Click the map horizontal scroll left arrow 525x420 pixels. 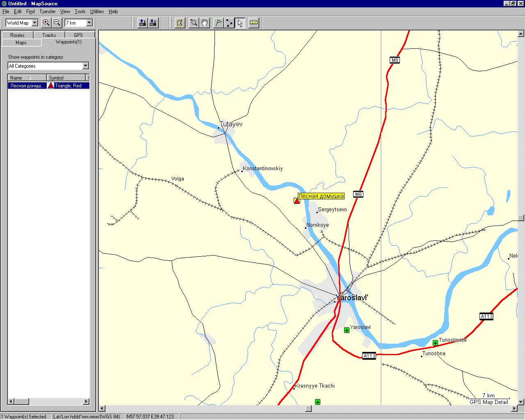pyautogui.click(x=102, y=409)
